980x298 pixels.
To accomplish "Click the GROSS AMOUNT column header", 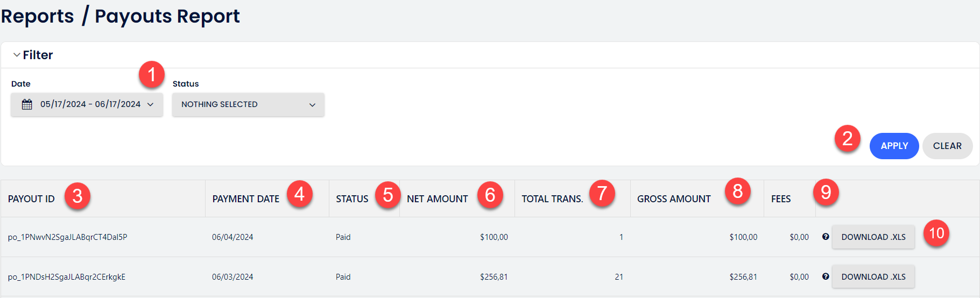I will coord(674,199).
